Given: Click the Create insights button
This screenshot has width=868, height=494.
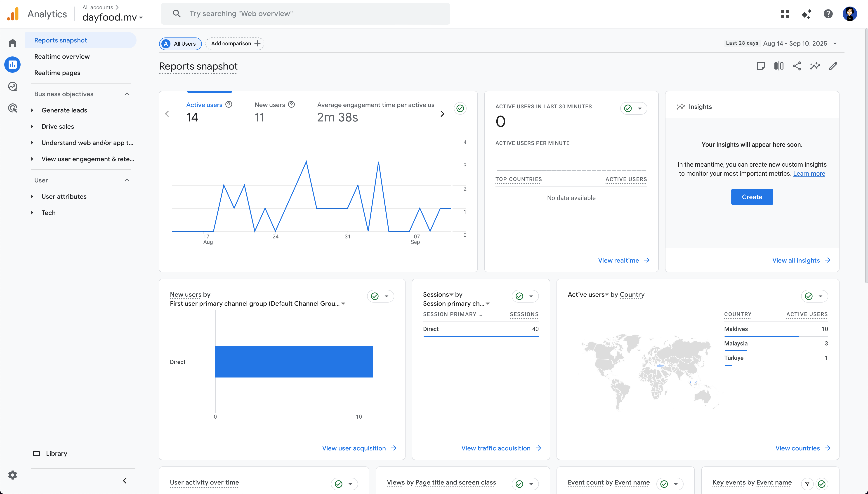Looking at the screenshot, I should (x=752, y=197).
